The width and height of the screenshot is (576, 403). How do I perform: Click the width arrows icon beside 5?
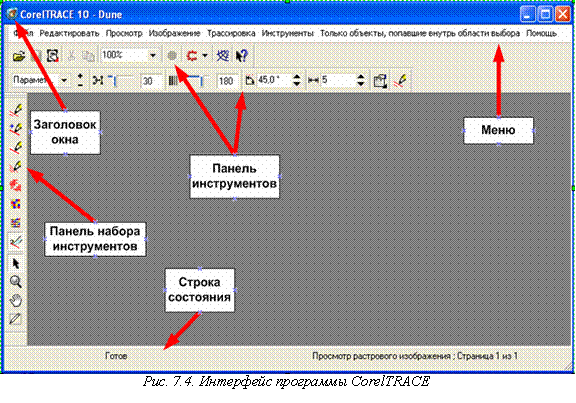(313, 80)
